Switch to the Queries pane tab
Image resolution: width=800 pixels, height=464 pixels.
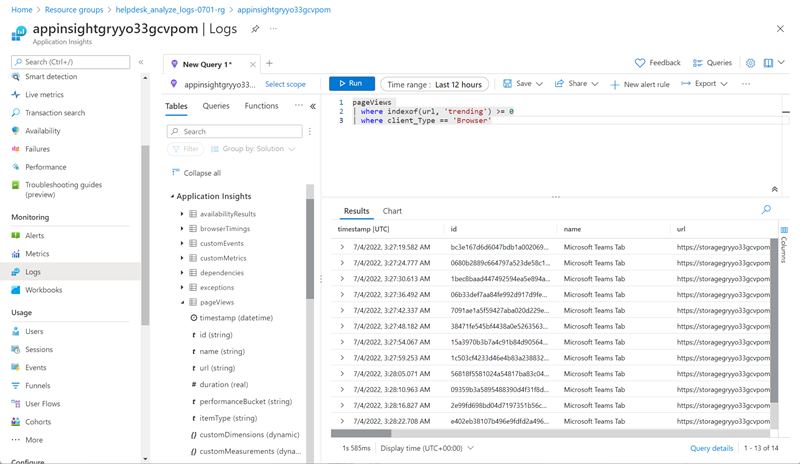(x=216, y=106)
